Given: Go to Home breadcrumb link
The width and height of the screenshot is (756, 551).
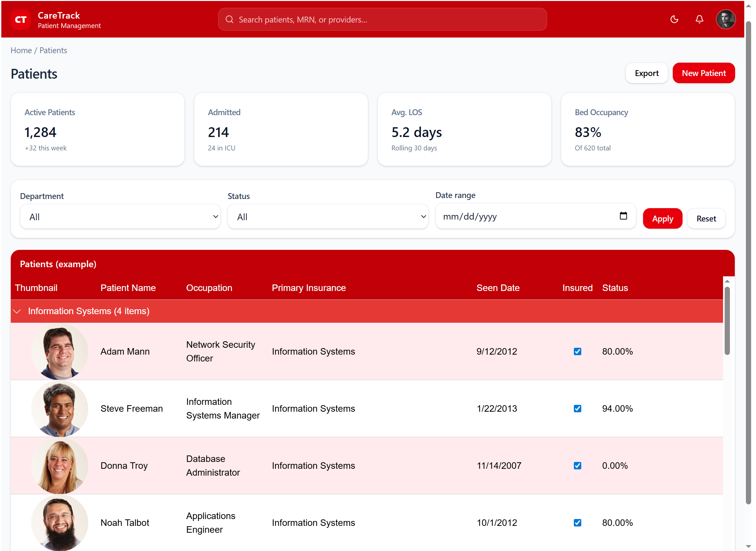Looking at the screenshot, I should [21, 50].
